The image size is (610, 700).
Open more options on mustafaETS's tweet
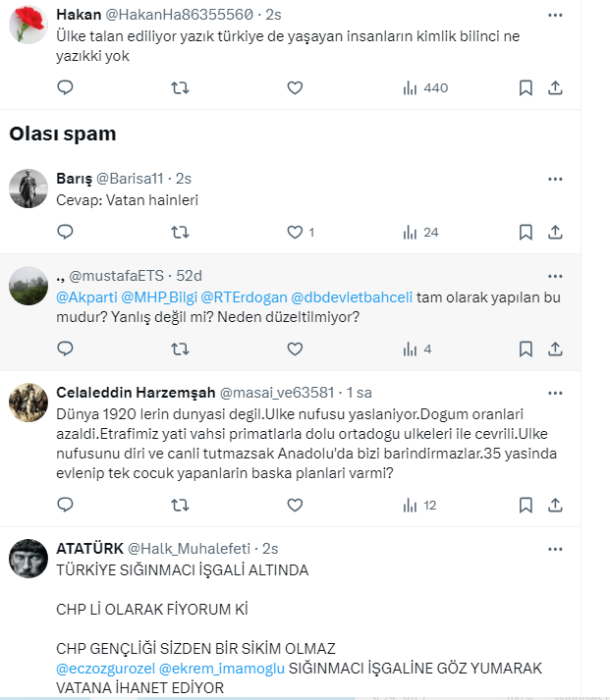[555, 275]
